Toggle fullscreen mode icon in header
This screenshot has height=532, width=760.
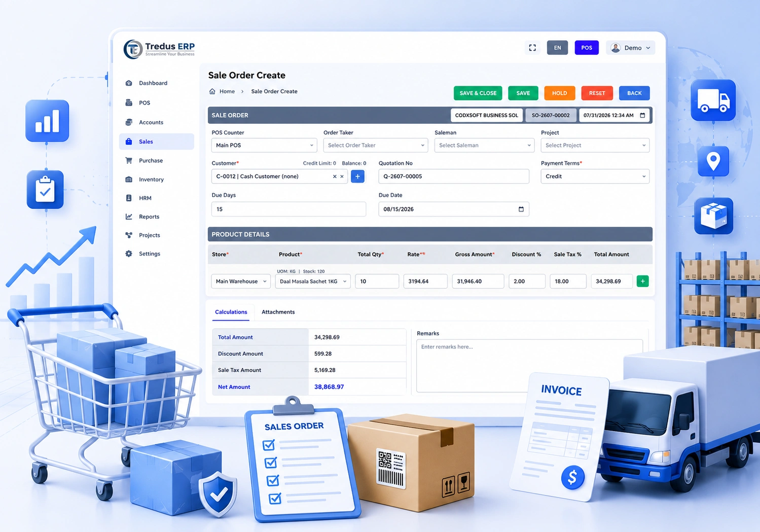coord(532,48)
